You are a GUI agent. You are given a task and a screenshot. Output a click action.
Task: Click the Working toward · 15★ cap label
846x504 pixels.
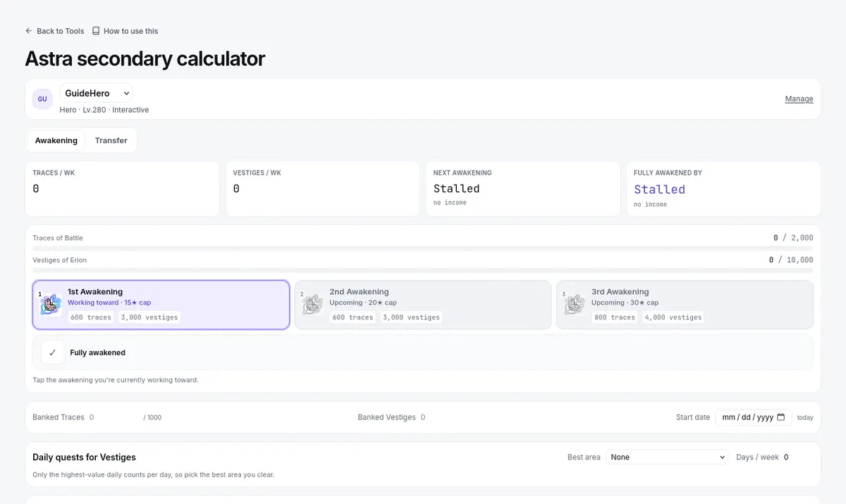click(x=109, y=302)
